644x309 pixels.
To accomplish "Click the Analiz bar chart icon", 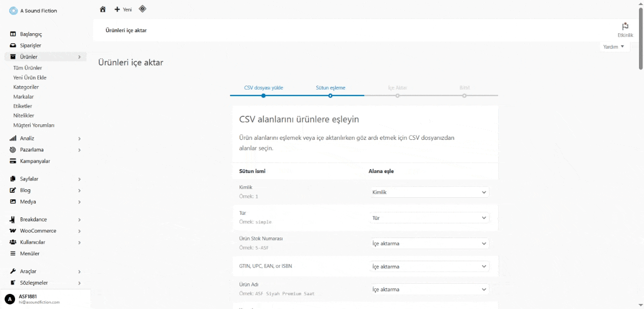I will pos(13,138).
